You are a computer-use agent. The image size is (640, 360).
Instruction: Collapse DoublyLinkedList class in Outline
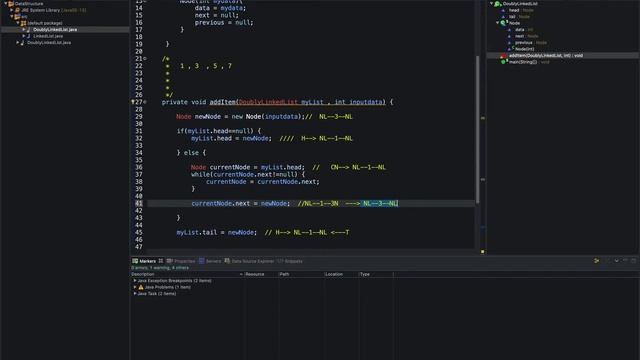(491, 4)
